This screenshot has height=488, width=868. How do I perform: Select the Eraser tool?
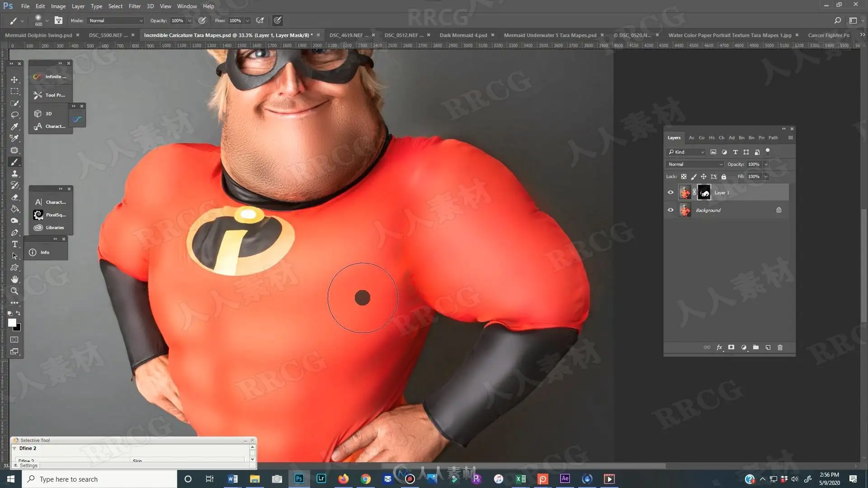(14, 197)
